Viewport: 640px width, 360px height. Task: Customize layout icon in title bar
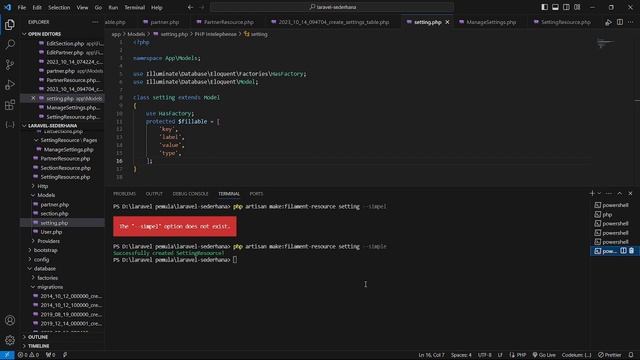tap(577, 7)
